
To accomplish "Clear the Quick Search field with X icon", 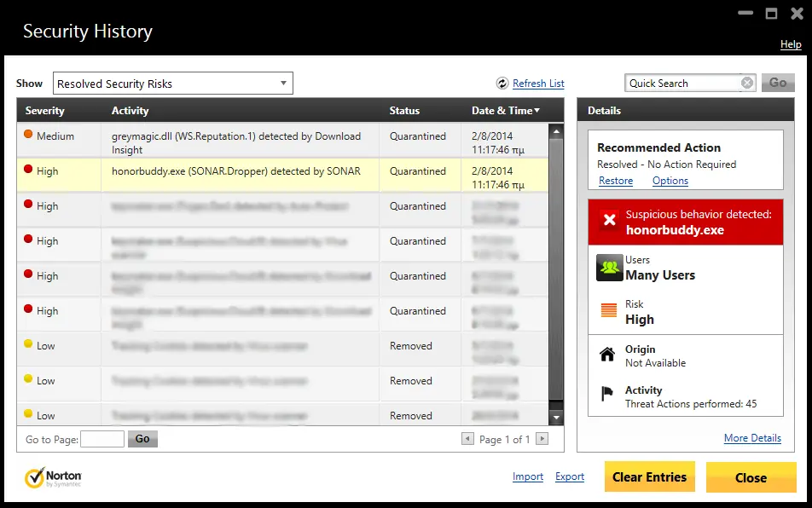I will tap(747, 83).
